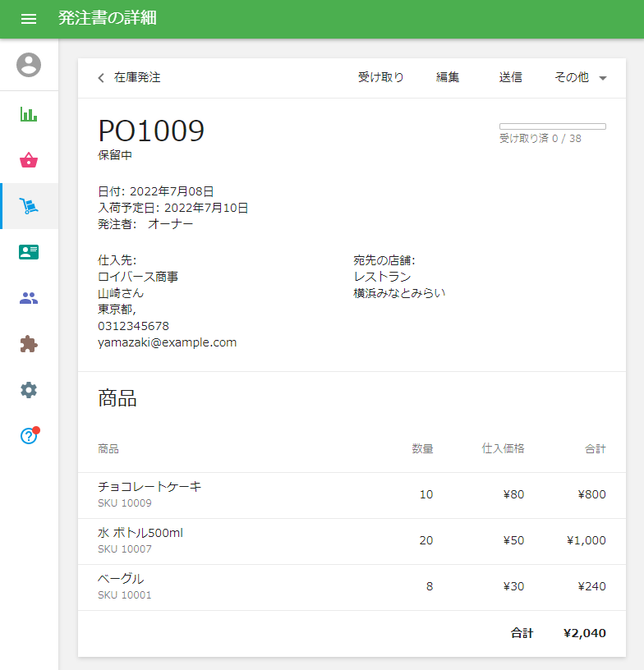The width and height of the screenshot is (644, 670).
Task: Open the analytics bar chart icon
Action: tap(29, 114)
